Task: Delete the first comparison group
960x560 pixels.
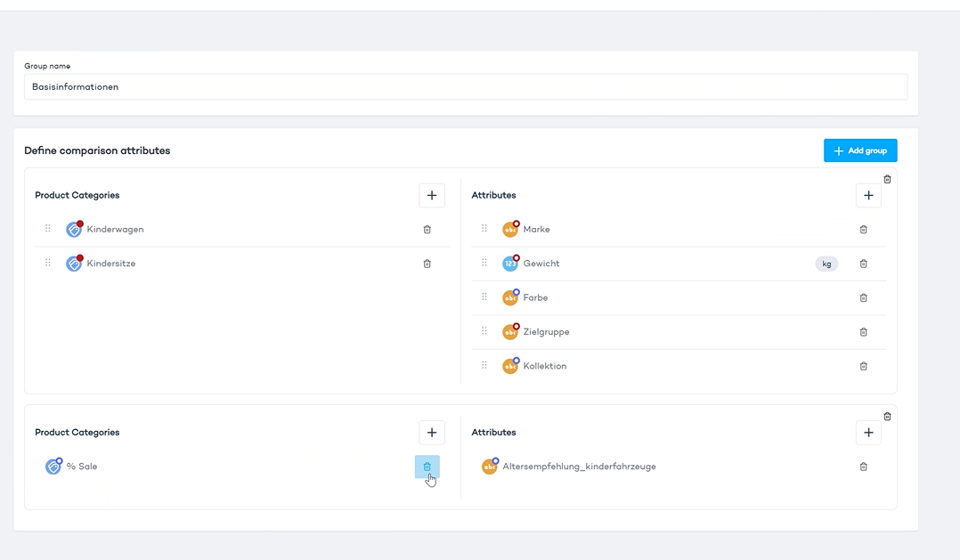Action: click(x=887, y=179)
